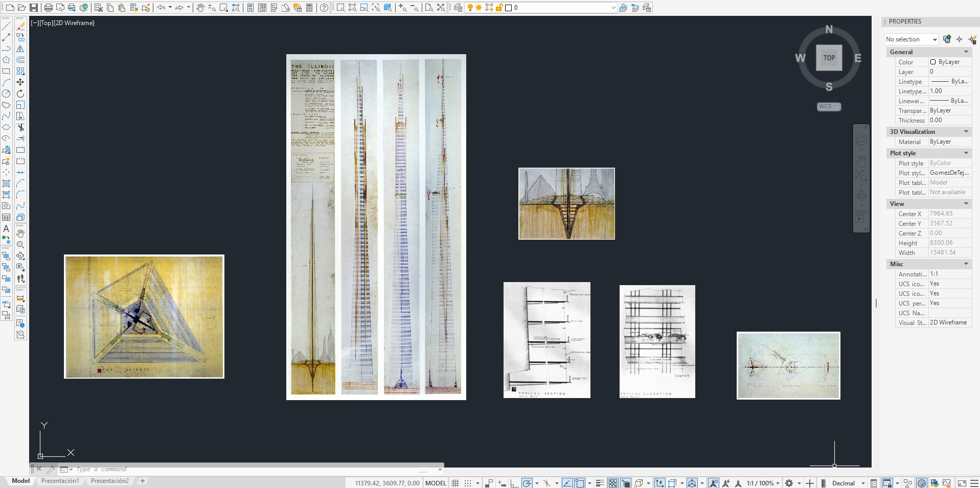The height and width of the screenshot is (488, 980).
Task: Open the WCS dropdown under the ViewCube
Action: point(829,106)
